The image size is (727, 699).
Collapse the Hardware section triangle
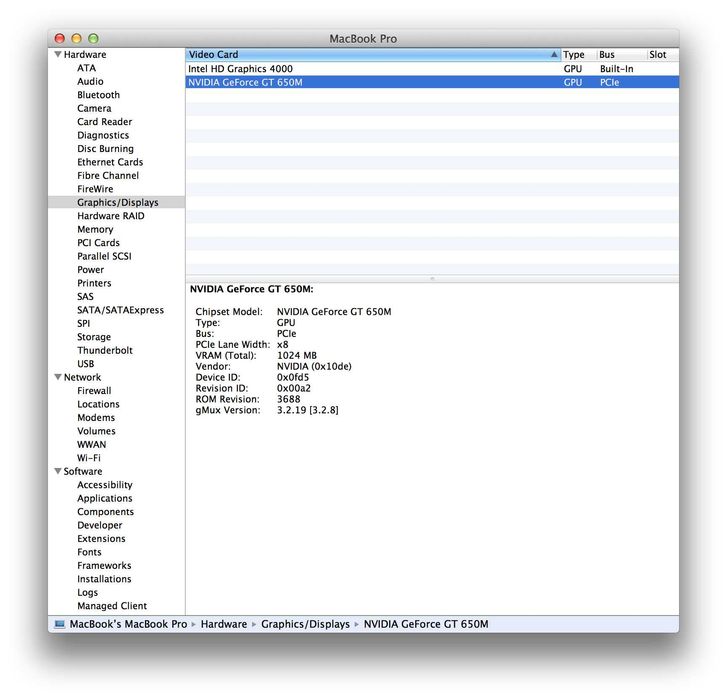(58, 54)
